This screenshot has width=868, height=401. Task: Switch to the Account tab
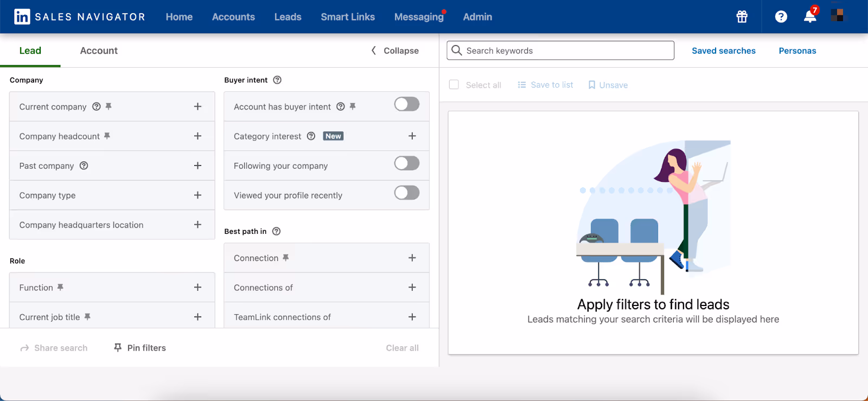99,50
